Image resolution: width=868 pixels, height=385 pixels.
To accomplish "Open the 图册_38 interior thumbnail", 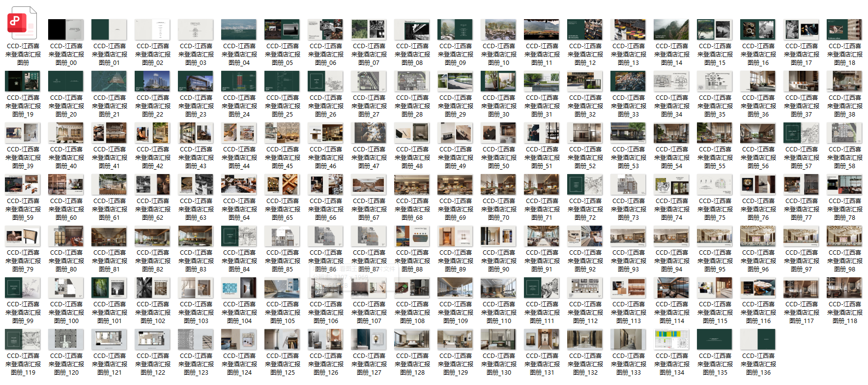I will click(844, 81).
